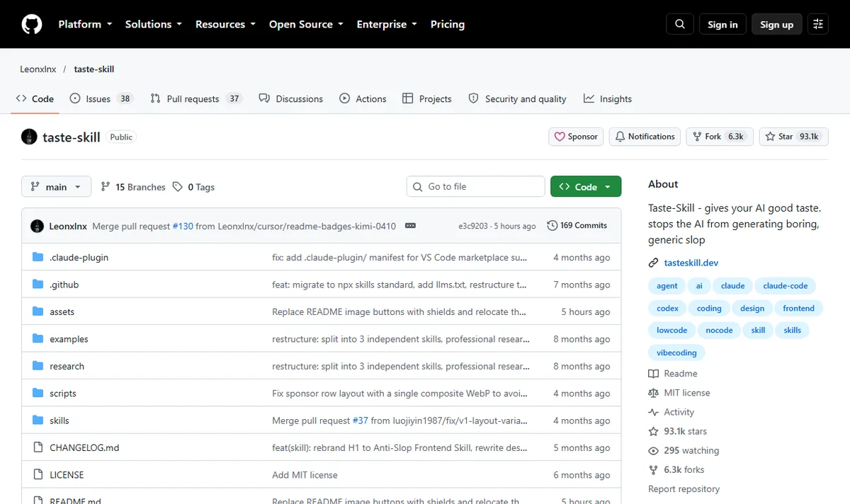Click the Go to file search field
The height and width of the screenshot is (504, 850).
click(x=475, y=187)
